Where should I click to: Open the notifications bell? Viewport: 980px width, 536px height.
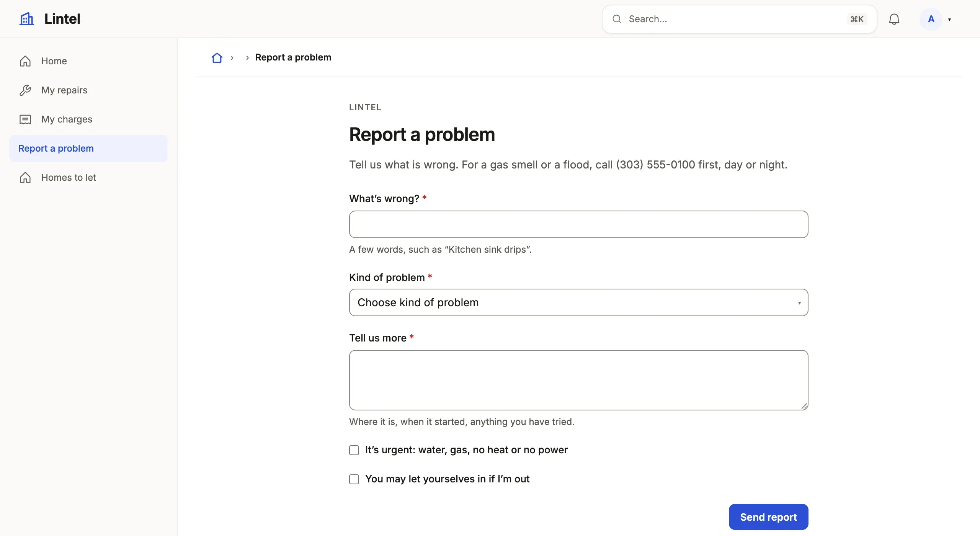tap(894, 19)
